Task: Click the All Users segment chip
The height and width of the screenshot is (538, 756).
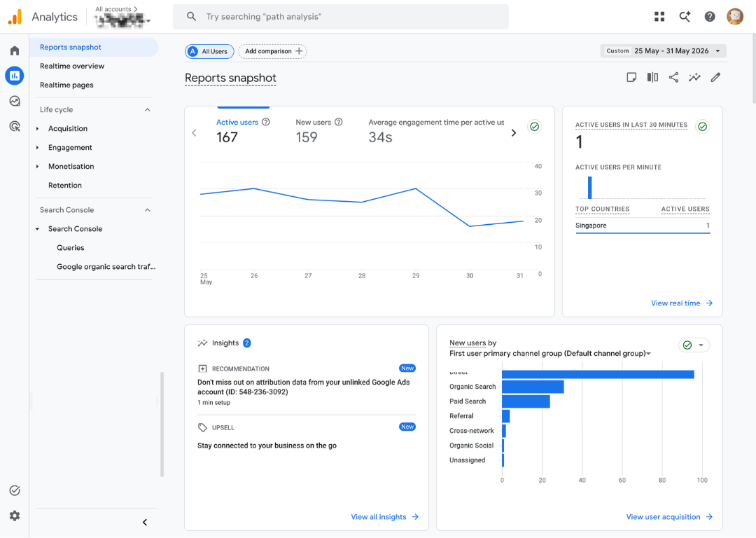Action: click(209, 51)
